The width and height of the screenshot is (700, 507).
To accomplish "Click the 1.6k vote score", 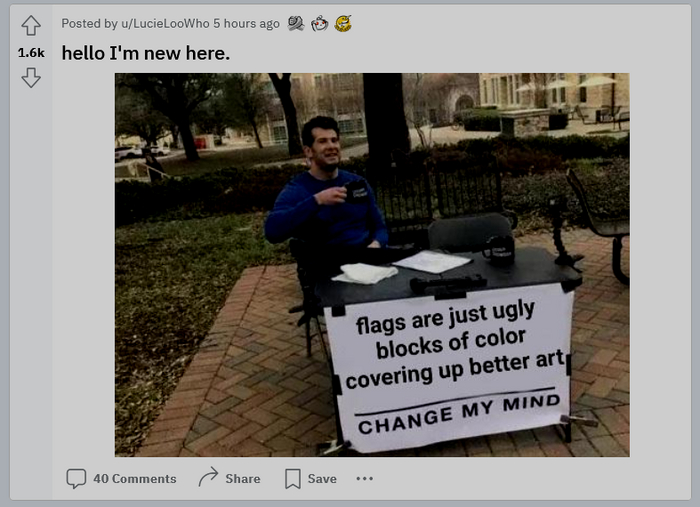I will point(31,53).
